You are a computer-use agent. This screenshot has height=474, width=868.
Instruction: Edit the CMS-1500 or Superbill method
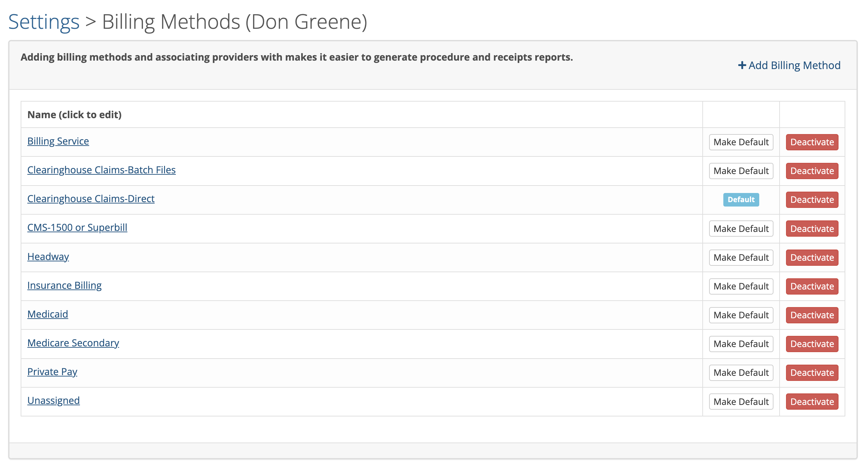(77, 228)
